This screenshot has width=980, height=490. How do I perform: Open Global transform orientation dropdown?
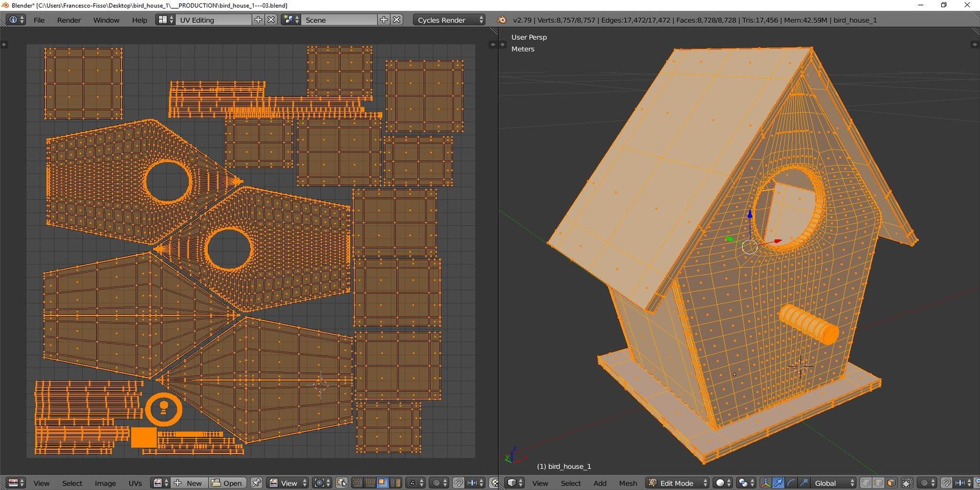coord(834,483)
